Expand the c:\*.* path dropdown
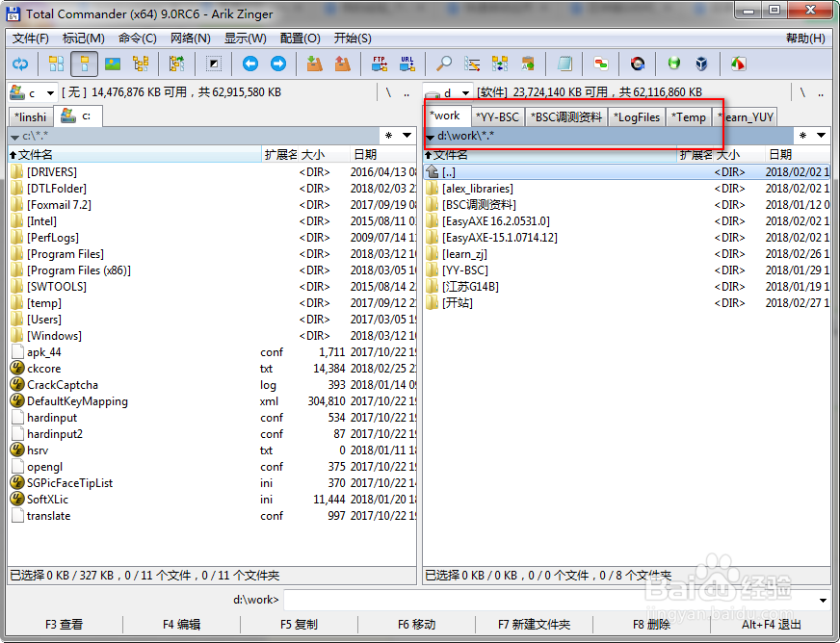The image size is (840, 643). (x=14, y=138)
